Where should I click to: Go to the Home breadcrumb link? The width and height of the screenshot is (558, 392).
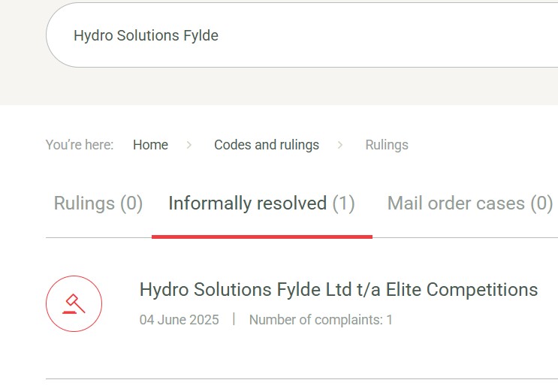150,145
